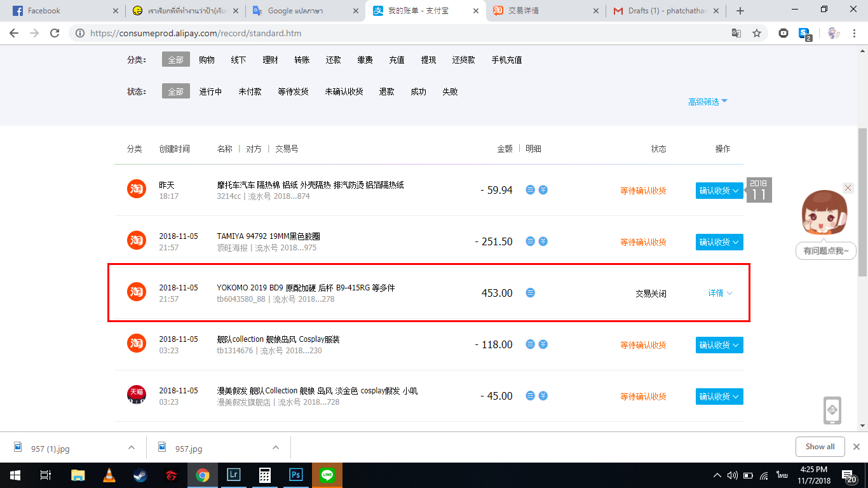Screen dimensions: 868x488
Task: Click the Taobao icon on the YOKOMO 2019 BD9 row
Action: [x=137, y=292]
